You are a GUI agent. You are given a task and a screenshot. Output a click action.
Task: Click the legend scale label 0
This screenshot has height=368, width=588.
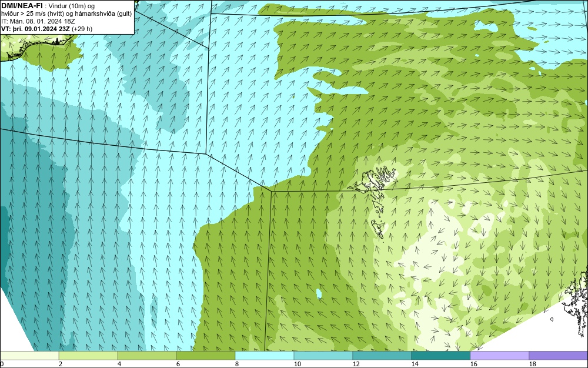[2, 364]
